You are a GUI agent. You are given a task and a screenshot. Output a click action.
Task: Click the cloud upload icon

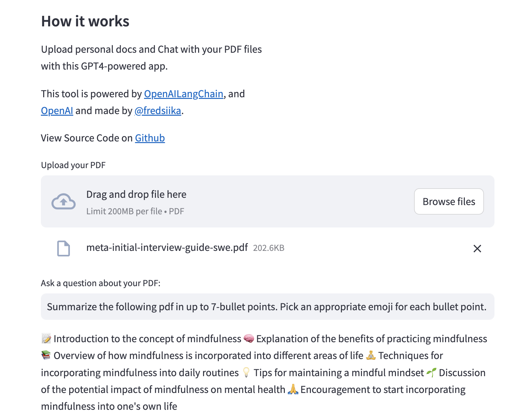click(x=64, y=201)
